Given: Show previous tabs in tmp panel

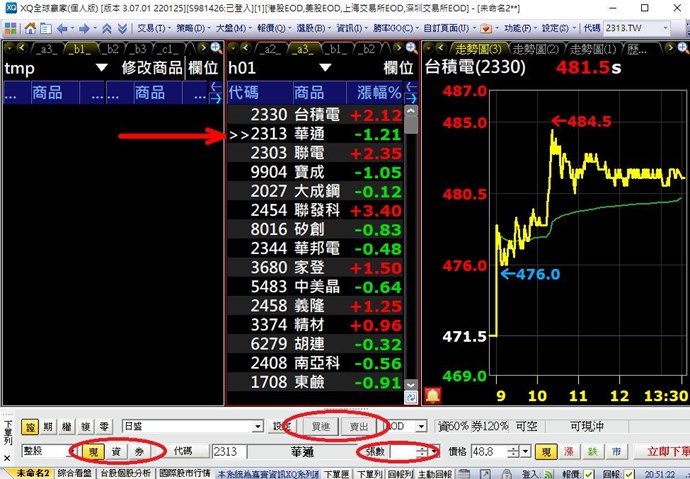Looking at the screenshot, I should pyautogui.click(x=21, y=48).
